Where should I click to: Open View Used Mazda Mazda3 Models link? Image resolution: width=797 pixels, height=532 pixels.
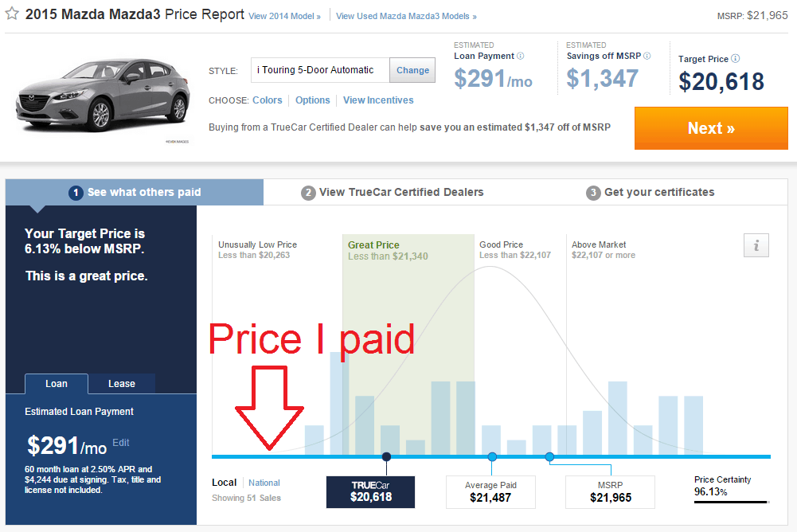click(407, 16)
